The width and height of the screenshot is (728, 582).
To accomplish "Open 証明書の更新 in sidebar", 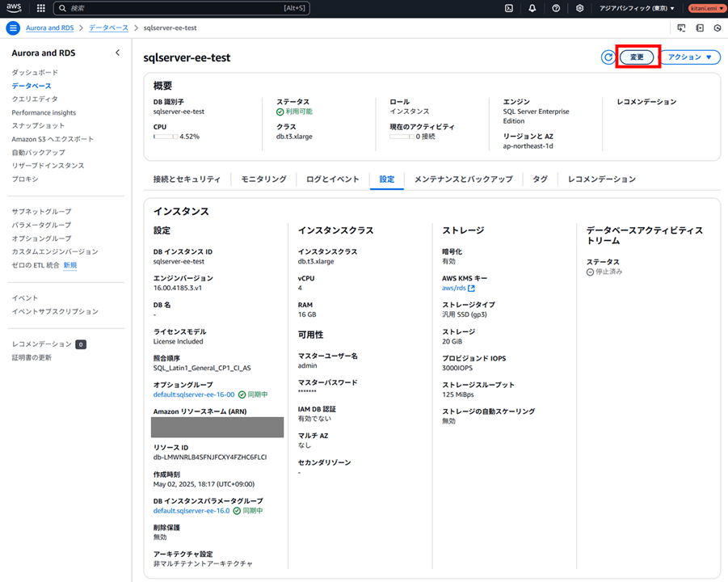I will (x=32, y=357).
